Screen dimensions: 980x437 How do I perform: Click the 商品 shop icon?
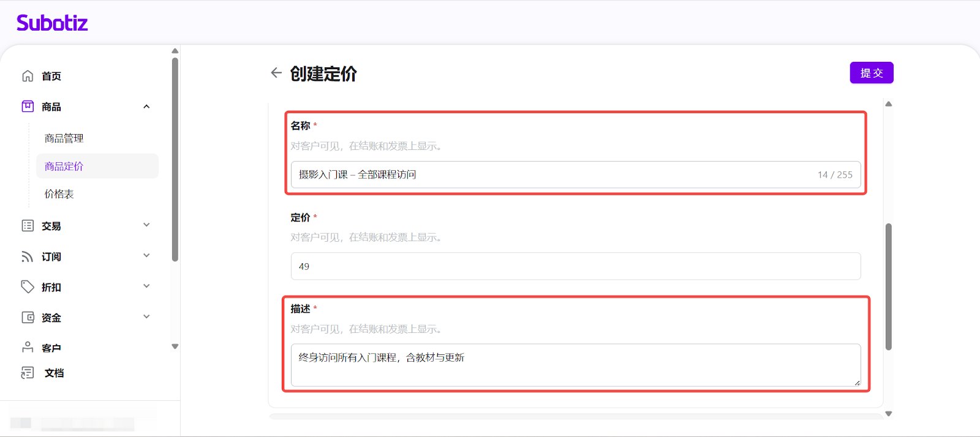pos(28,106)
